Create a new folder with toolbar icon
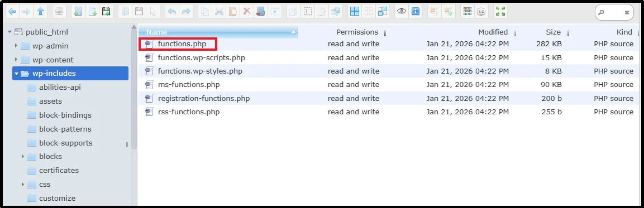This screenshot has width=644, height=208. [x=78, y=12]
